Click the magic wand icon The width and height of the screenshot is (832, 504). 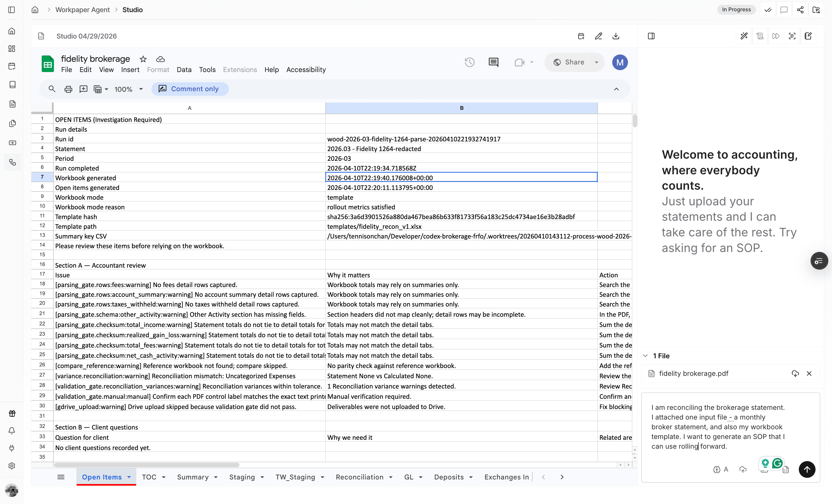744,36
